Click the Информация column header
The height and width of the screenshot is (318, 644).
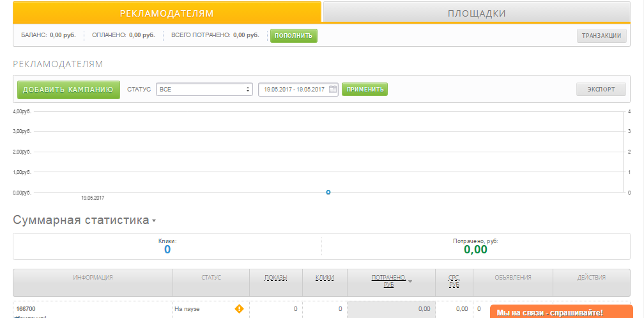click(93, 278)
